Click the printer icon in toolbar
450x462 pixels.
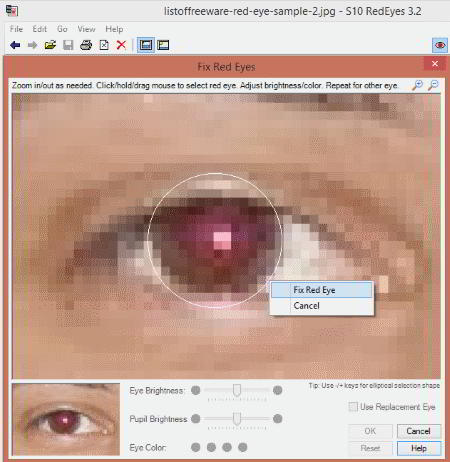(x=86, y=45)
